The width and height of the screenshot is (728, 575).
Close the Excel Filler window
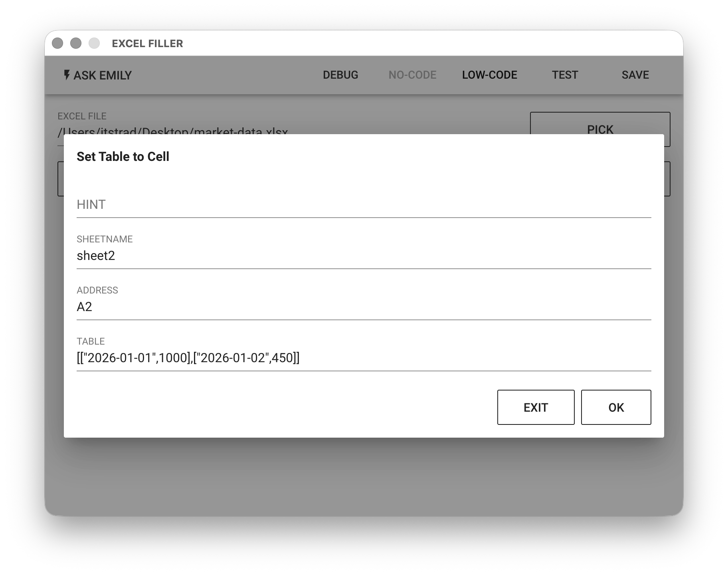(57, 43)
